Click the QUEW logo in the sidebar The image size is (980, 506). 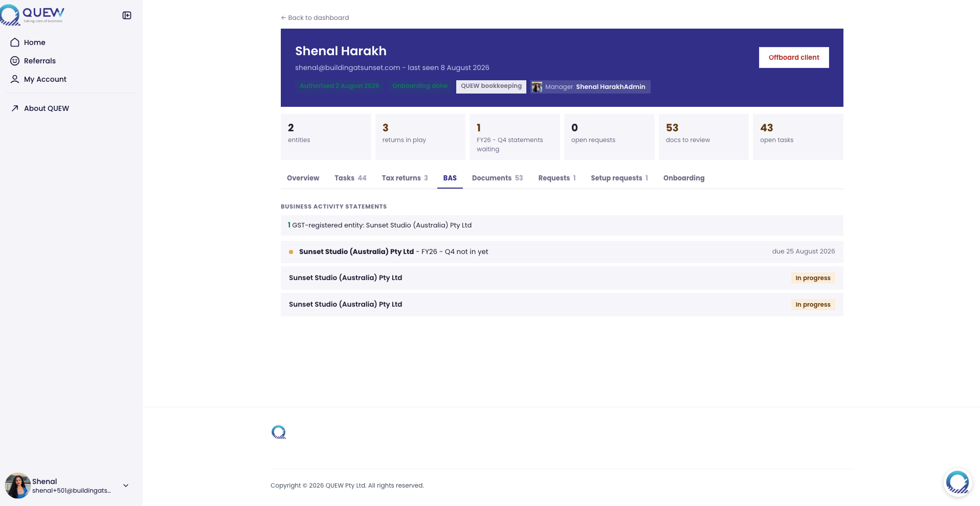pos(33,15)
